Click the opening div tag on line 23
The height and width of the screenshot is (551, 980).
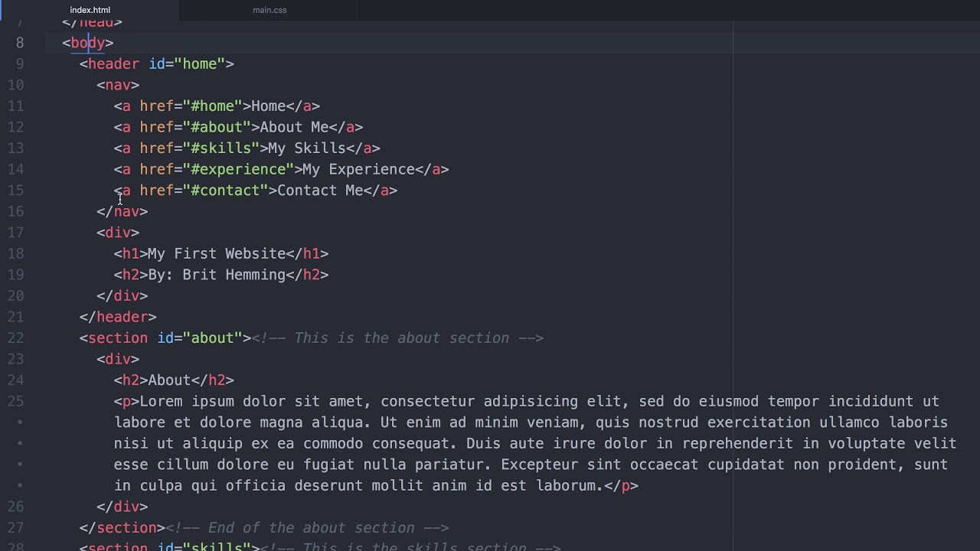tap(118, 359)
